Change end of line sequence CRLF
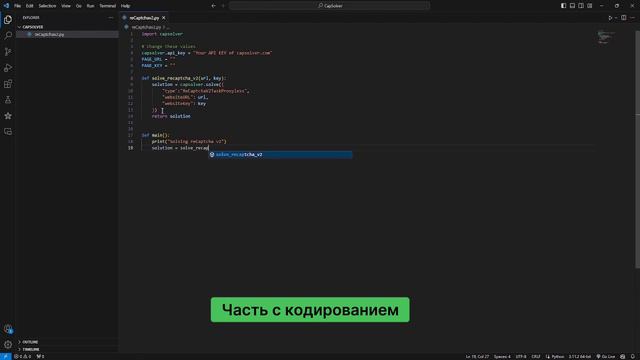Screen dimensions: 640x360 pos(536,356)
